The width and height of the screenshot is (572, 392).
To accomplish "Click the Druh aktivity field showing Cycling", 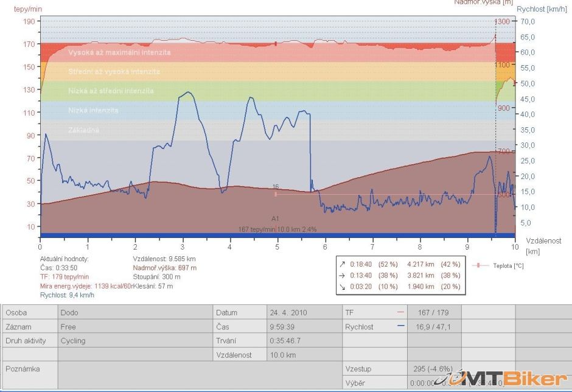I will click(134, 341).
